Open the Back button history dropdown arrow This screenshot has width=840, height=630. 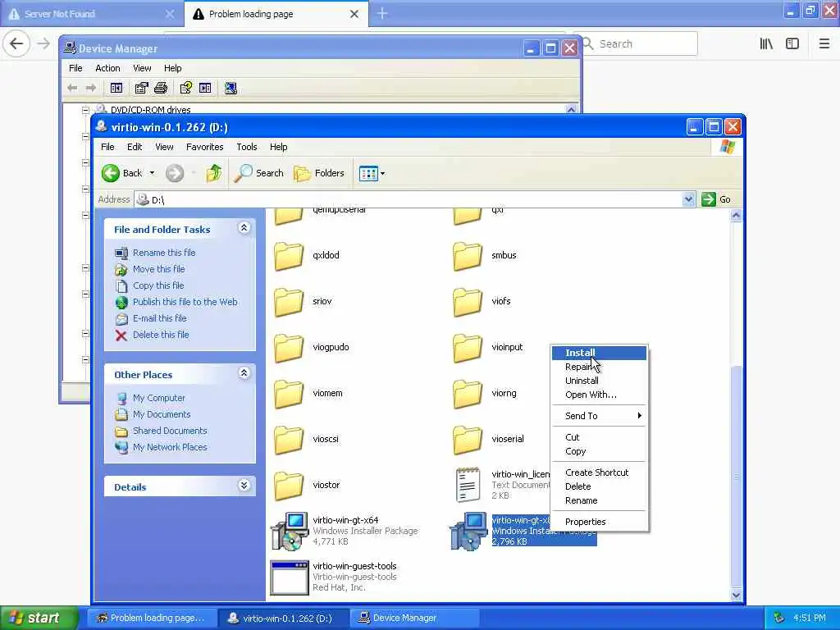(152, 173)
